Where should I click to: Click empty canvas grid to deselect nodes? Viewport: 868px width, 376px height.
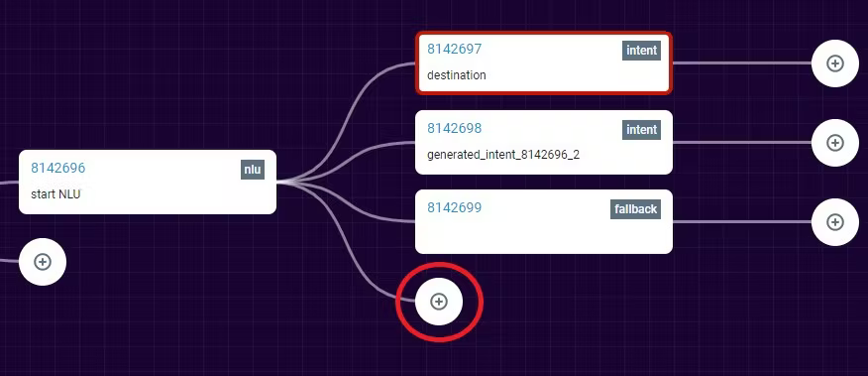coord(664,321)
